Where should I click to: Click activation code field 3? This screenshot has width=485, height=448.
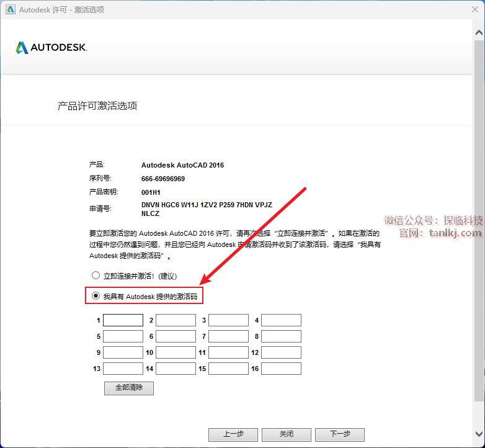[229, 320]
